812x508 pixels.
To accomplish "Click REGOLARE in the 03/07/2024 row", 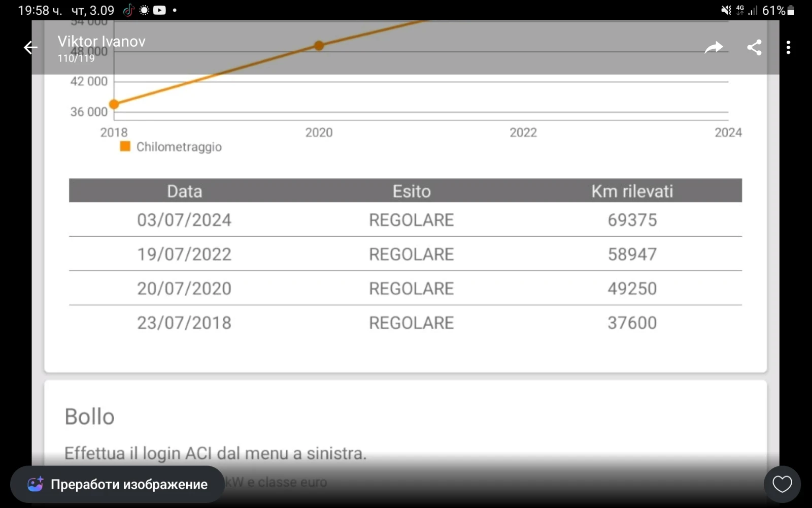I will click(412, 220).
